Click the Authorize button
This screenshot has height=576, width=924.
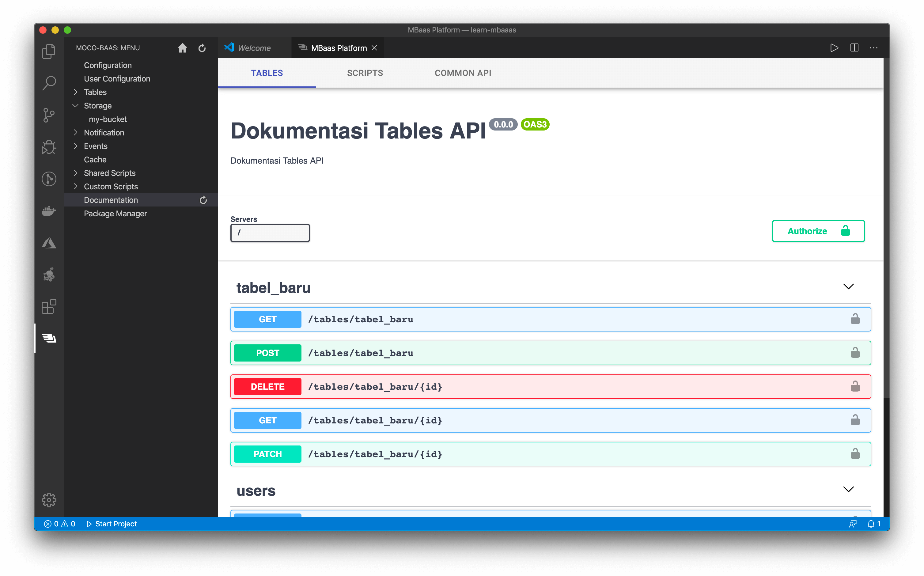[818, 231]
